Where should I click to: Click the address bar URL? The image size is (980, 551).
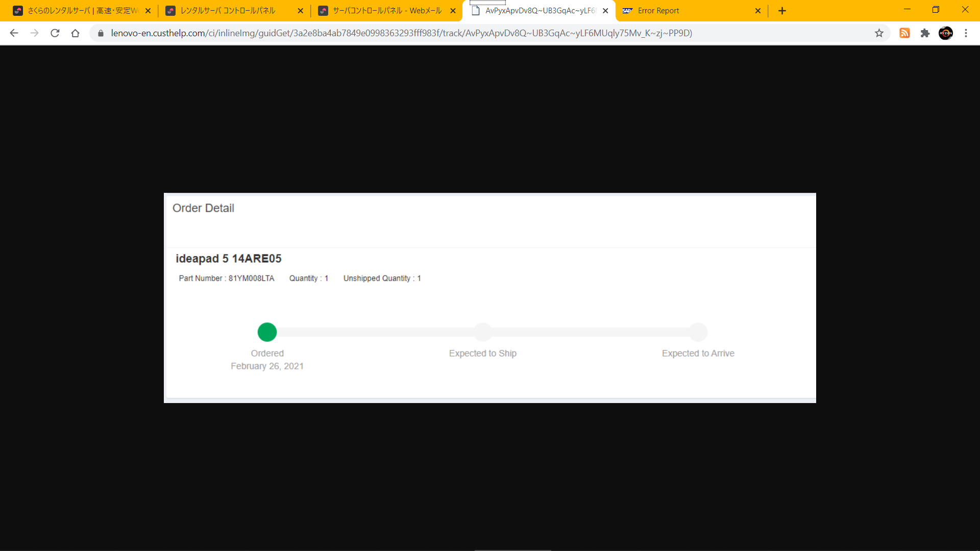(x=401, y=33)
